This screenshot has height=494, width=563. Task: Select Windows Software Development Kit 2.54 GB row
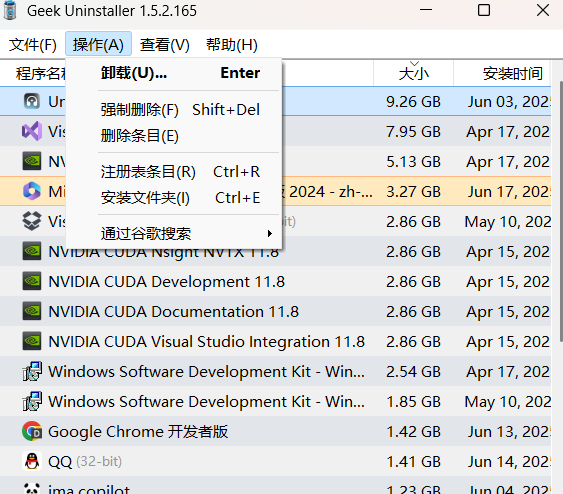(275, 372)
